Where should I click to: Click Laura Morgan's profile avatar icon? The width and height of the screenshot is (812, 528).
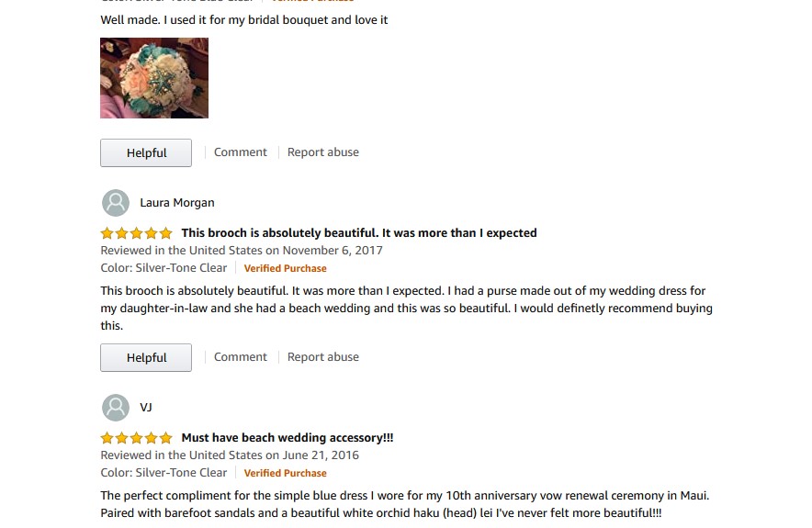coord(116,203)
